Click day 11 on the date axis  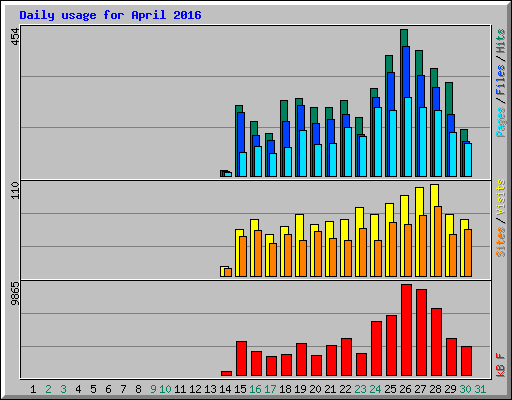click(x=180, y=389)
